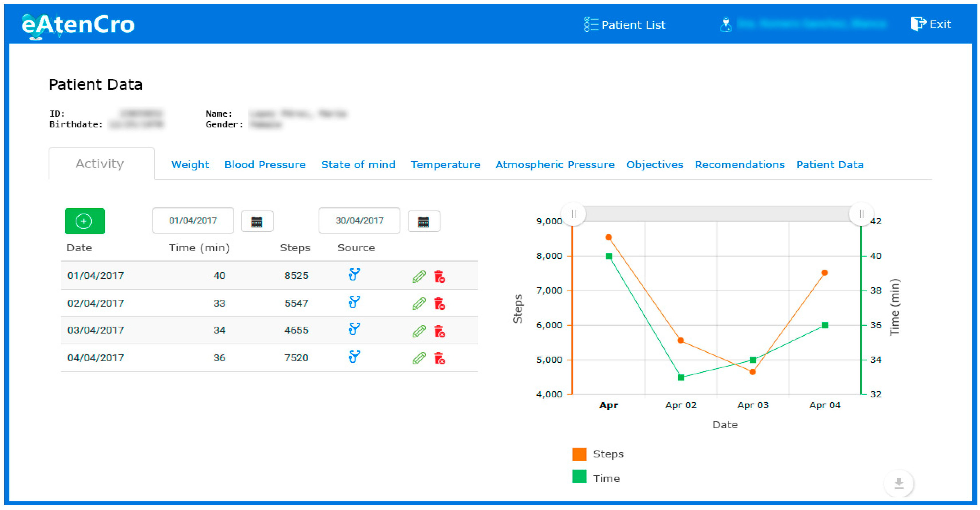Click the green add activity button

click(85, 221)
